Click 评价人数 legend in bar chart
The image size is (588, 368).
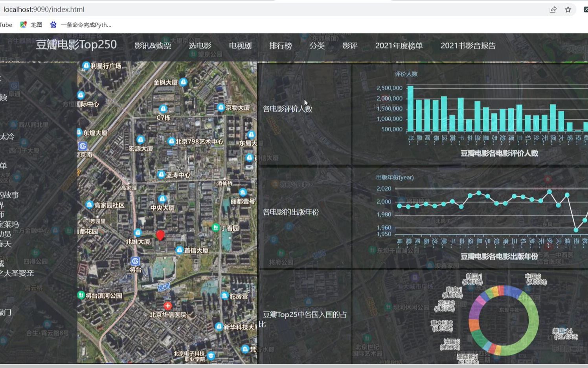click(x=406, y=74)
